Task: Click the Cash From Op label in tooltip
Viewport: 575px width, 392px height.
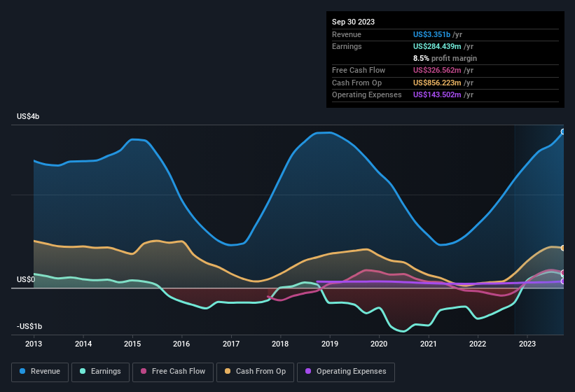Action: pyautogui.click(x=356, y=83)
